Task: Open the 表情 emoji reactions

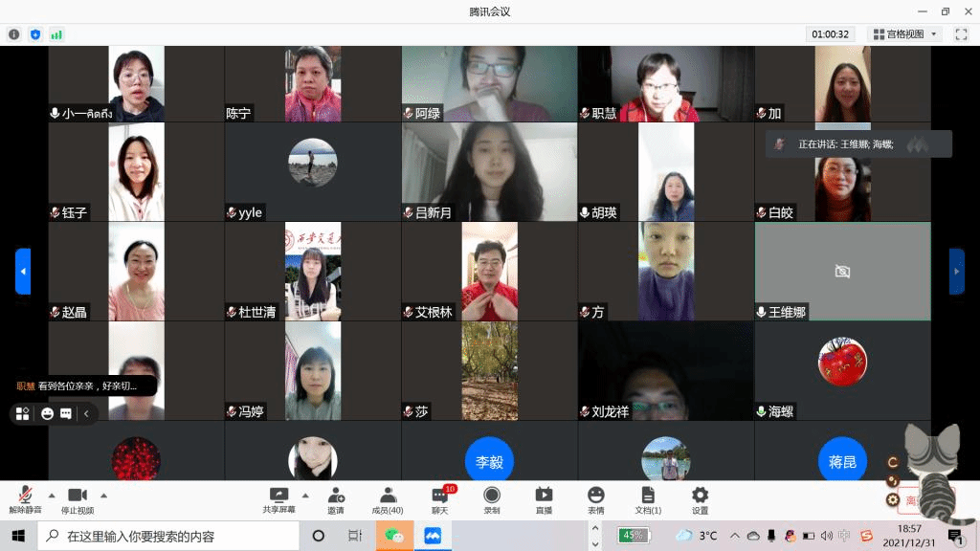Action: 595,500
